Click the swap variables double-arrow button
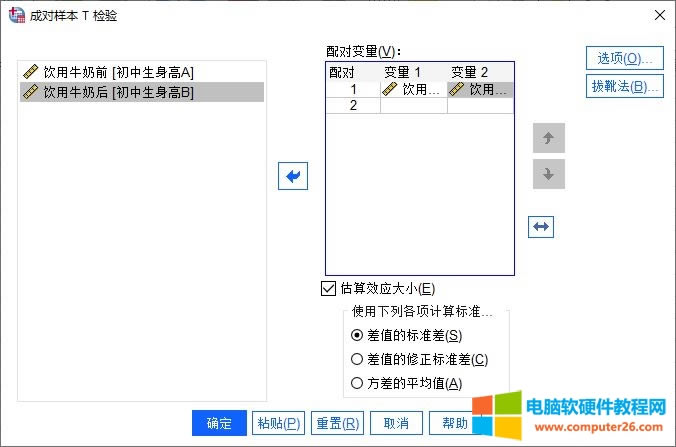Viewport: 676px width, 447px height. pos(541,227)
